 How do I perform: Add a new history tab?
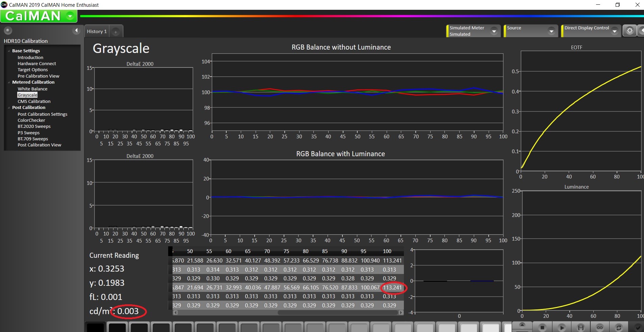(x=115, y=32)
